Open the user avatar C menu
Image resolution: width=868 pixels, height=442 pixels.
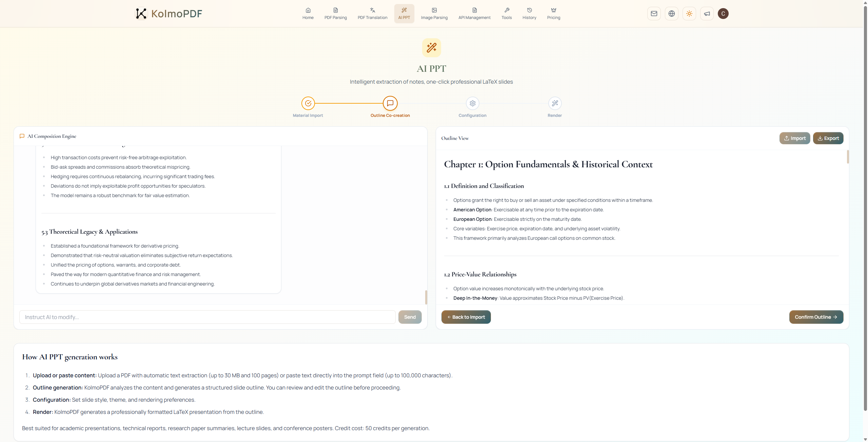(723, 14)
